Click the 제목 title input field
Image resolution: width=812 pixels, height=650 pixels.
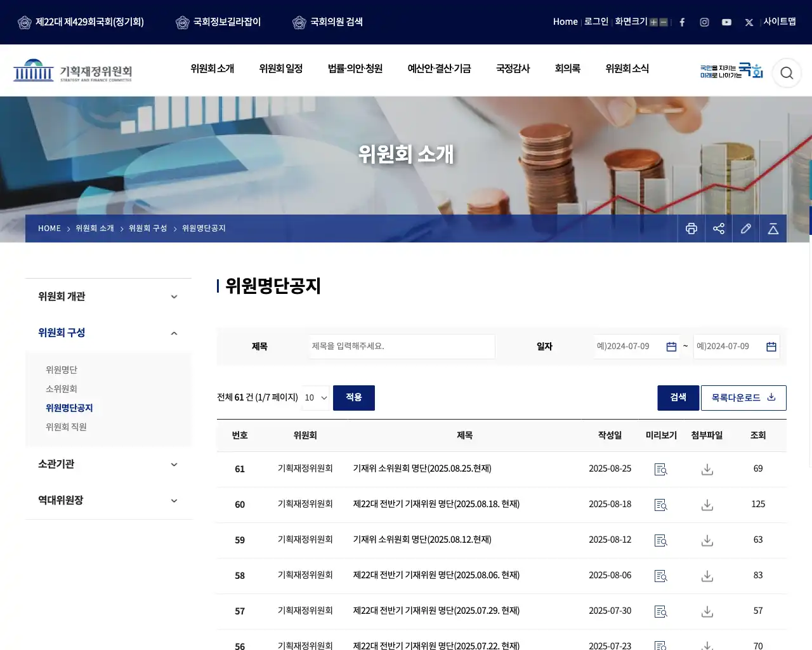point(402,347)
